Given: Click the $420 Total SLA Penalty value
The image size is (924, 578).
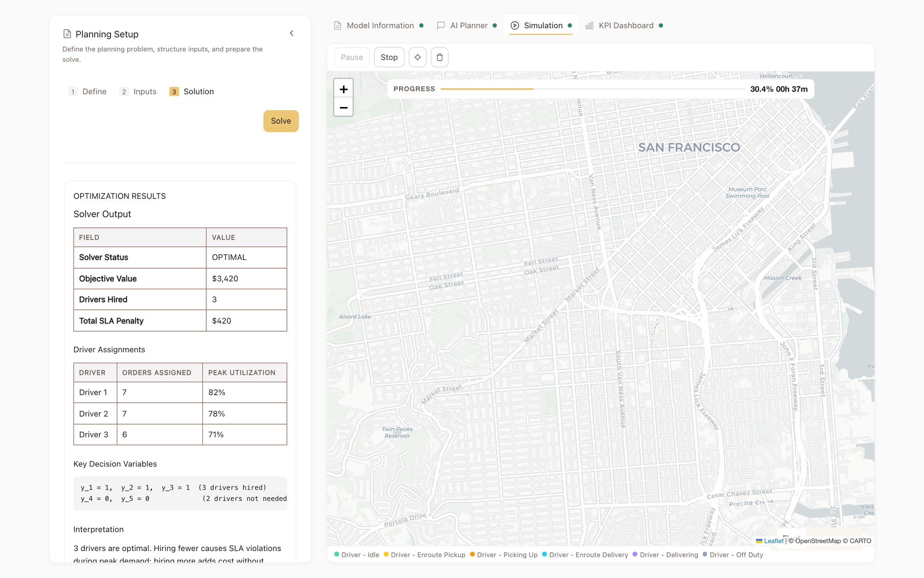Looking at the screenshot, I should coord(221,321).
